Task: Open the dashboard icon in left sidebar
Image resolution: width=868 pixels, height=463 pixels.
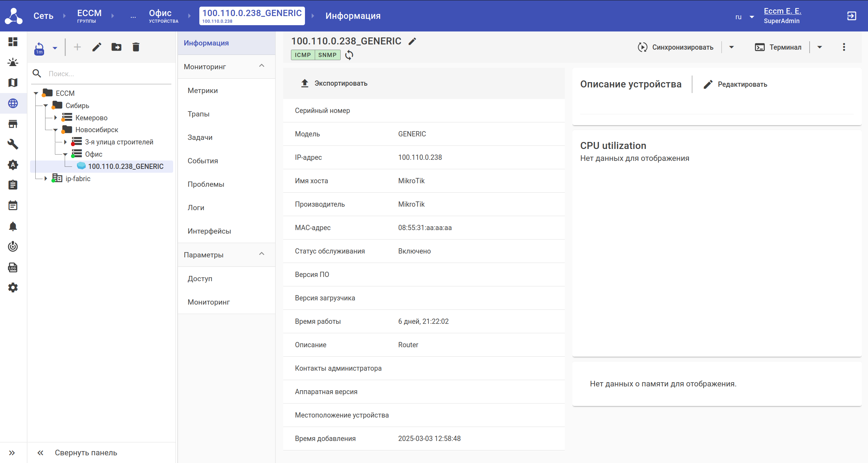Action: coord(13,42)
